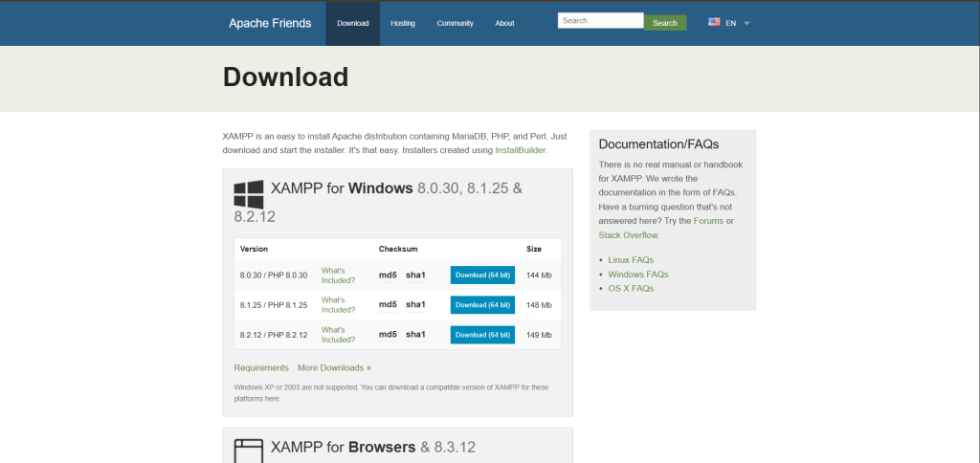
Task: Show sha1 checksum for 8.2.12
Action: coord(415,334)
